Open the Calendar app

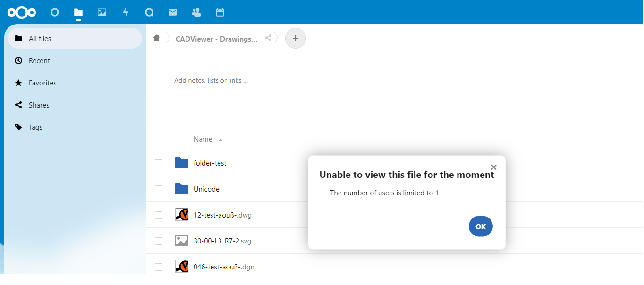[220, 12]
